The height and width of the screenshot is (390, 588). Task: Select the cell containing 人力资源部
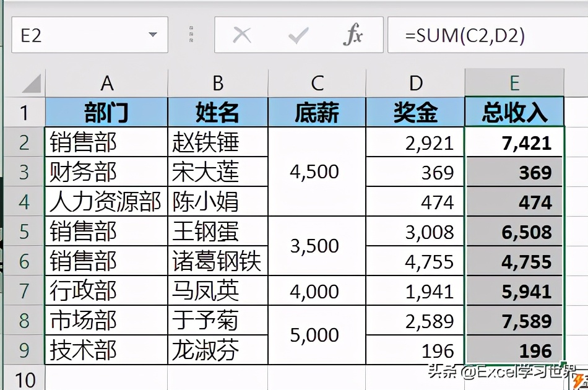(106, 201)
